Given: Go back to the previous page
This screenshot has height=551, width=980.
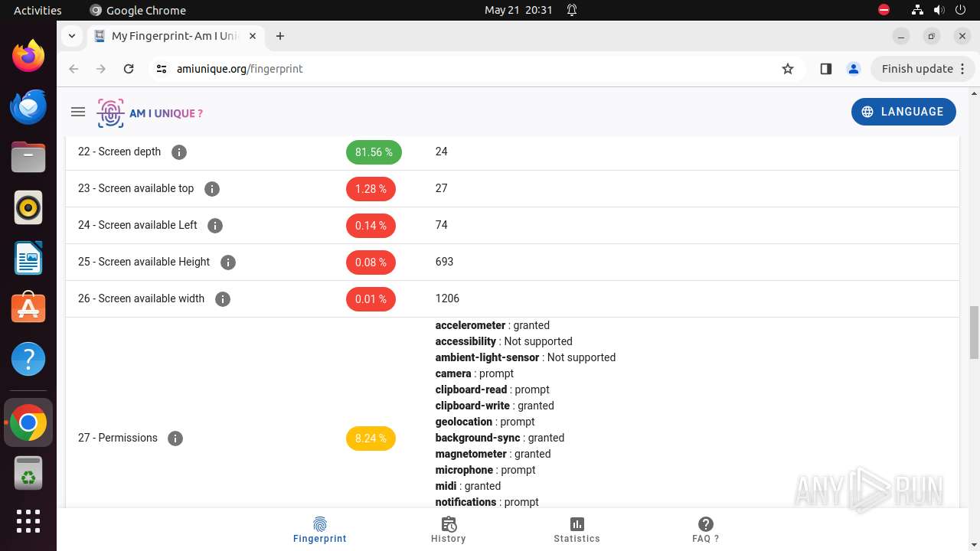Looking at the screenshot, I should (73, 69).
